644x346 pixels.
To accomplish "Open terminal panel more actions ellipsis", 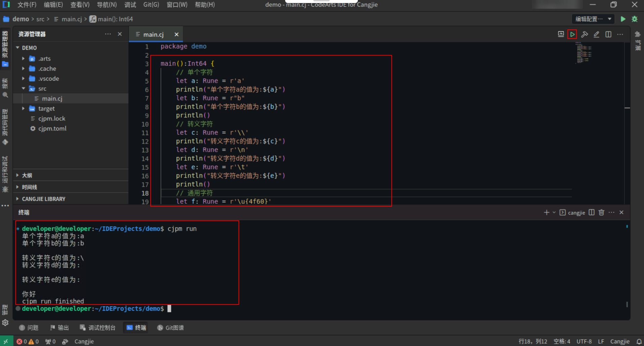I will 612,213.
